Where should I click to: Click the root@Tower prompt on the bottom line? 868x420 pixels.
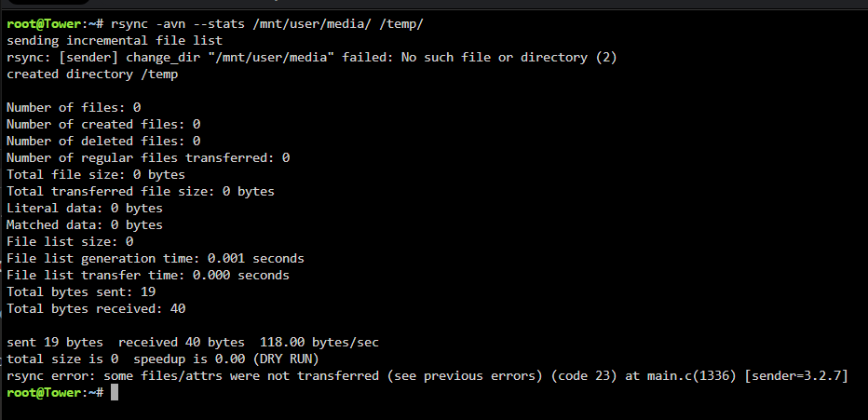(55, 393)
